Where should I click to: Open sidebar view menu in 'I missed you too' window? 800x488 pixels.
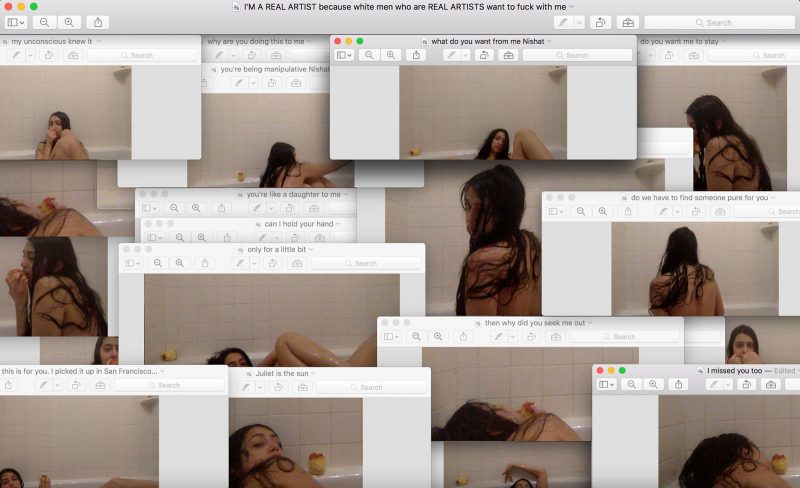tap(608, 384)
